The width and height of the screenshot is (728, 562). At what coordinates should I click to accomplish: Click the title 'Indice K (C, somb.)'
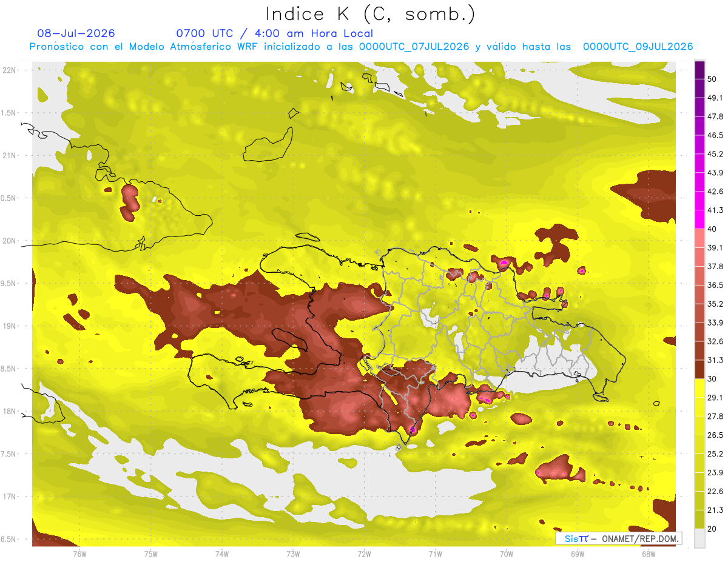tap(371, 15)
